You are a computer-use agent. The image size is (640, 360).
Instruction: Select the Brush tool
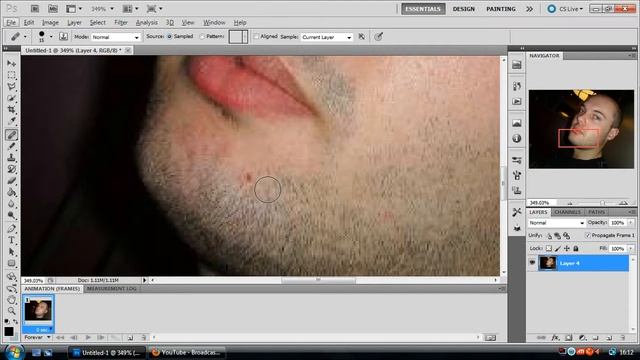11,146
